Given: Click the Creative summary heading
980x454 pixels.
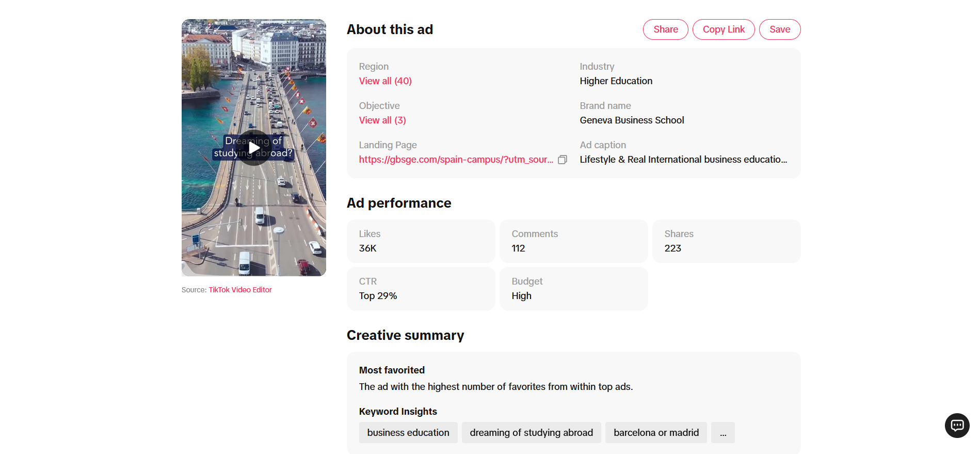Looking at the screenshot, I should (405, 335).
